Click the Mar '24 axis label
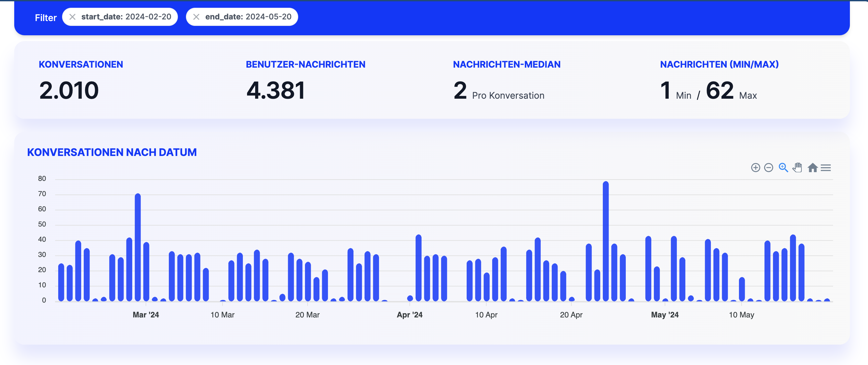 [146, 315]
